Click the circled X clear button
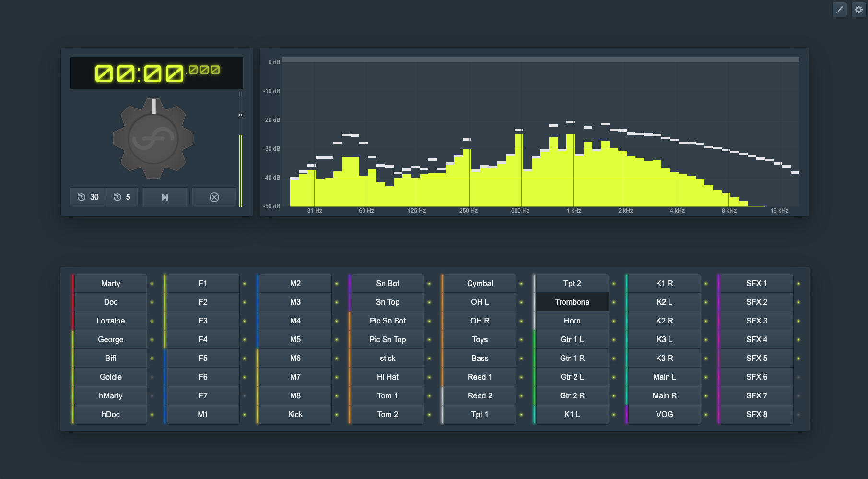The image size is (868, 479). pos(214,197)
